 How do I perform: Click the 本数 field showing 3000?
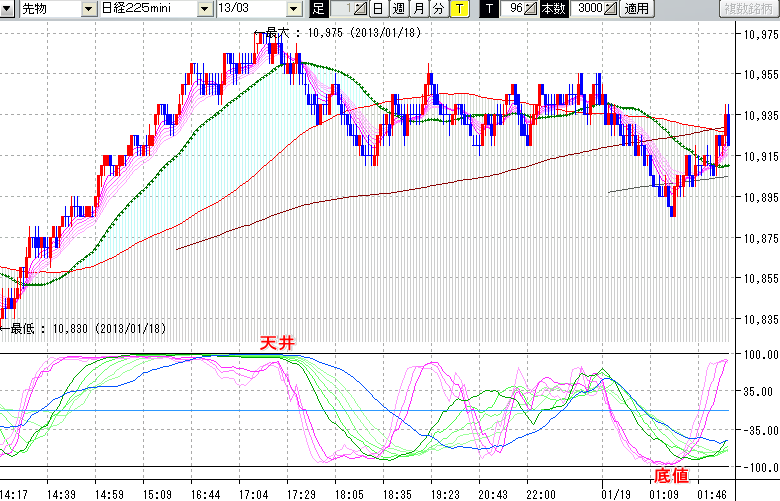[x=586, y=9]
